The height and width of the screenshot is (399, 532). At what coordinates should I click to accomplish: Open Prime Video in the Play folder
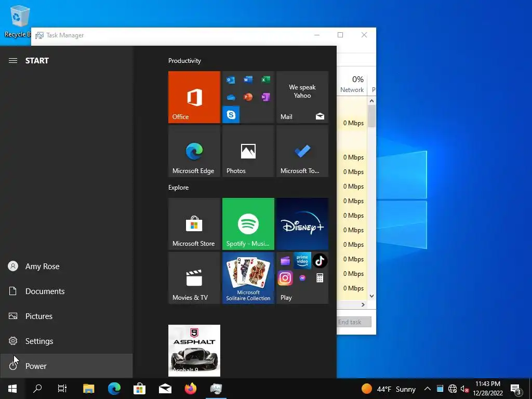pyautogui.click(x=302, y=261)
